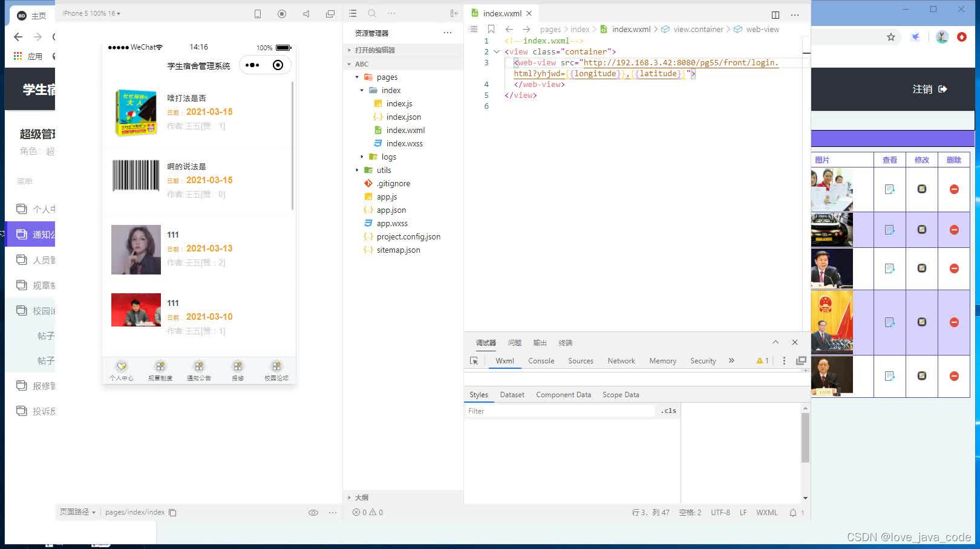Open editor more actions ellipsis
Screen dimensions: 980x549
coord(795,15)
